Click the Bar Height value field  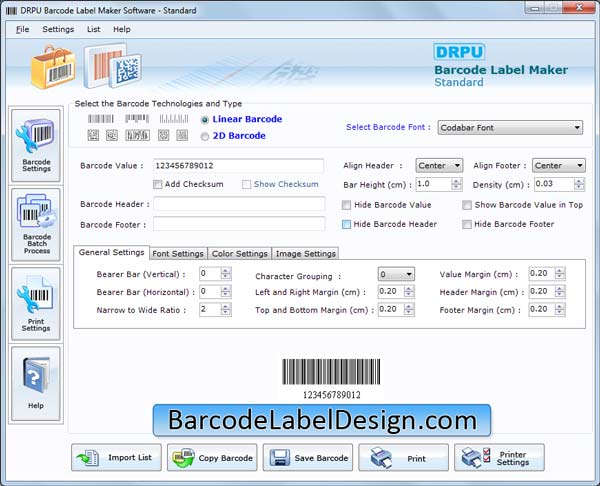434,184
